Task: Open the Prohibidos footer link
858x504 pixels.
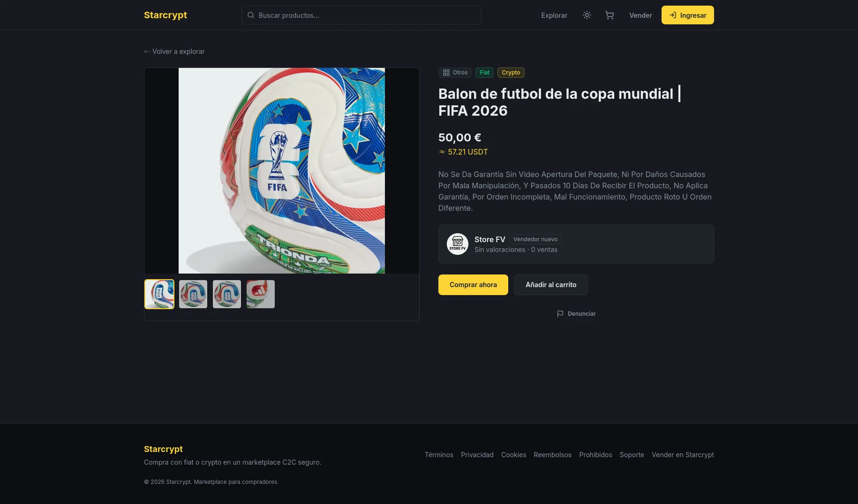Action: click(x=595, y=455)
